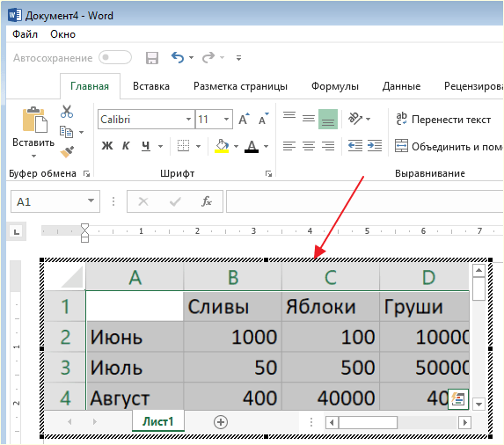The height and width of the screenshot is (445, 504).
Task: Expand the Copy options arrow
Action: [x=81, y=132]
